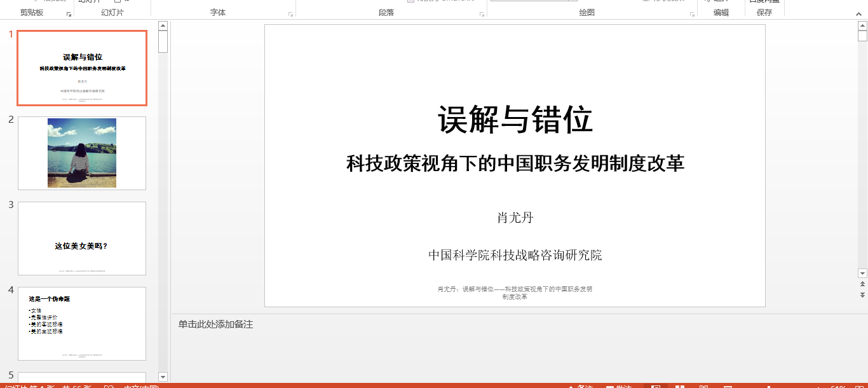Image resolution: width=868 pixels, height=388 pixels.
Task: Click slide editor scrollbar up arrow
Action: click(x=862, y=25)
